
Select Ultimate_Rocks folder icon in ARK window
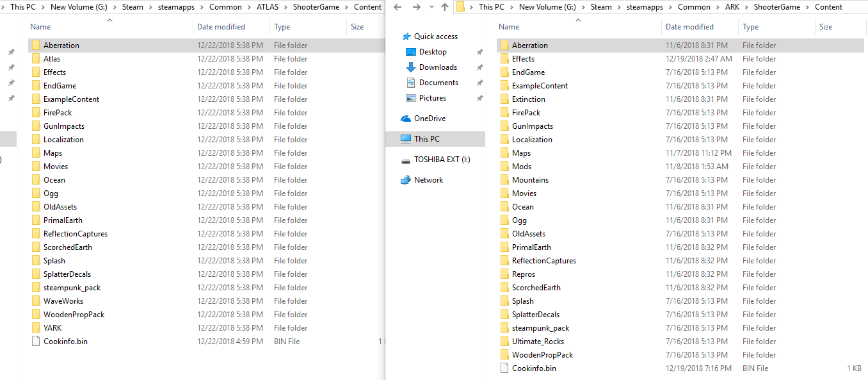504,342
